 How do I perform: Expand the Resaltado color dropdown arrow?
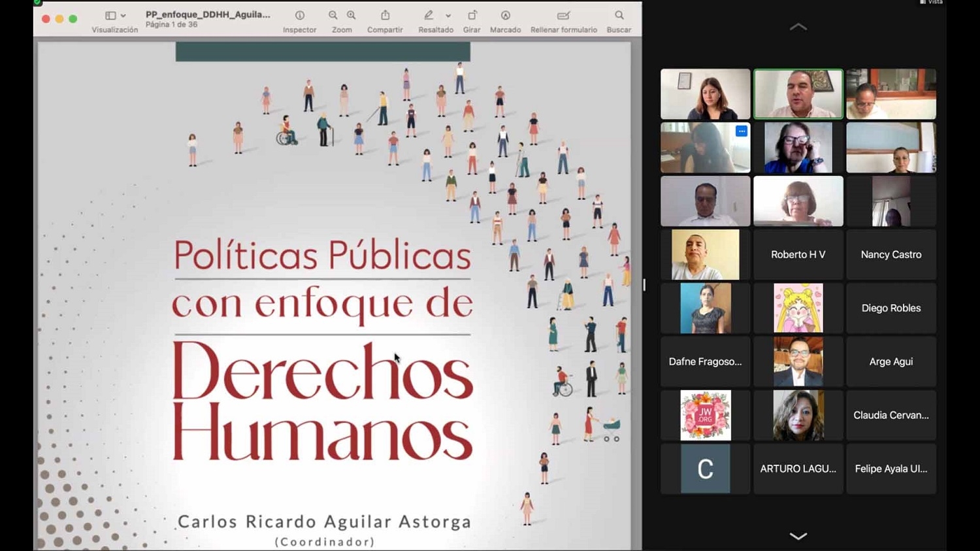coord(448,16)
